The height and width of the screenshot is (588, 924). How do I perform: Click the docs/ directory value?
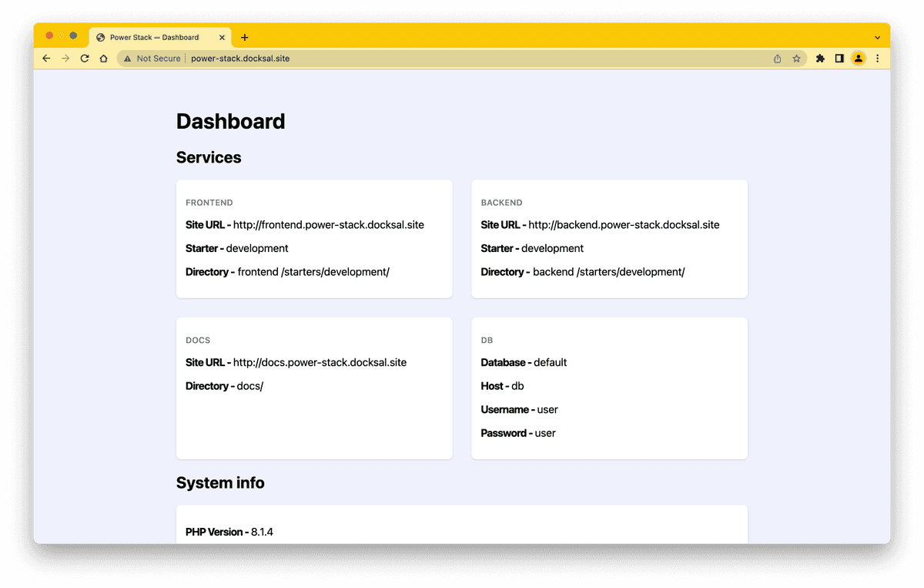(250, 386)
